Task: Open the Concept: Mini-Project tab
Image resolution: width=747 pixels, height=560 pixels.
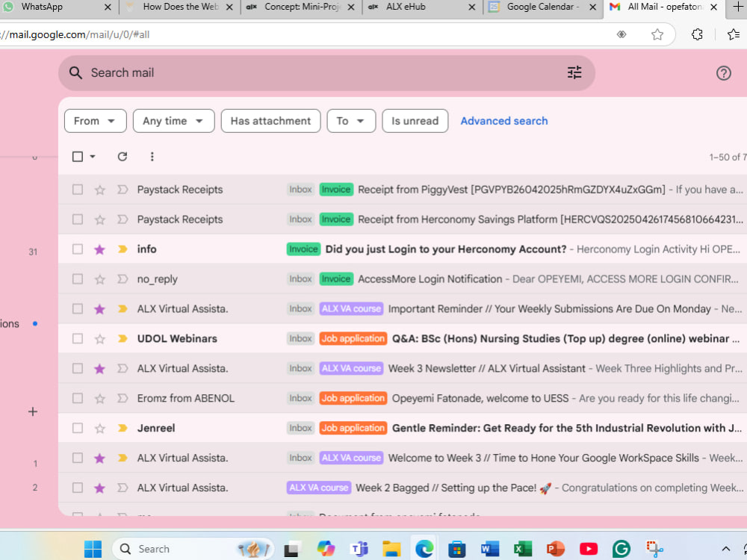Action: pyautogui.click(x=300, y=7)
